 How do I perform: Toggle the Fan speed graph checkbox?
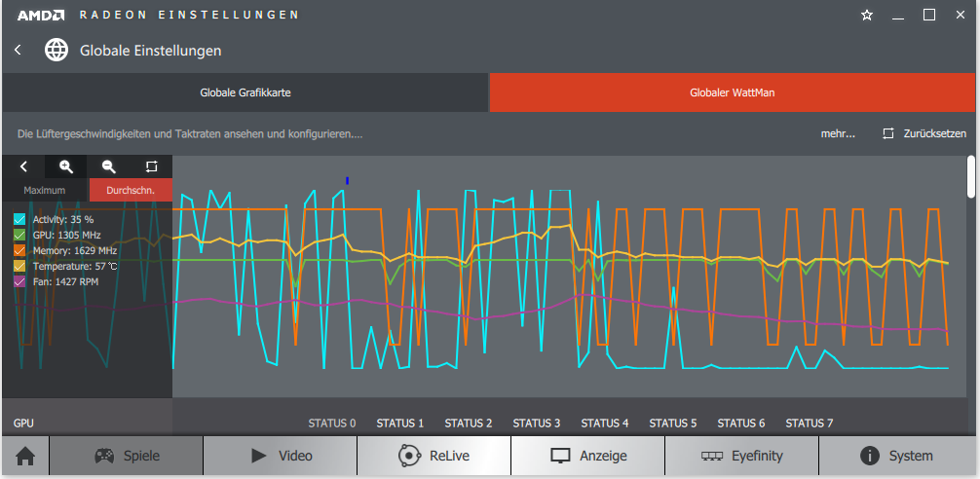pyautogui.click(x=19, y=281)
